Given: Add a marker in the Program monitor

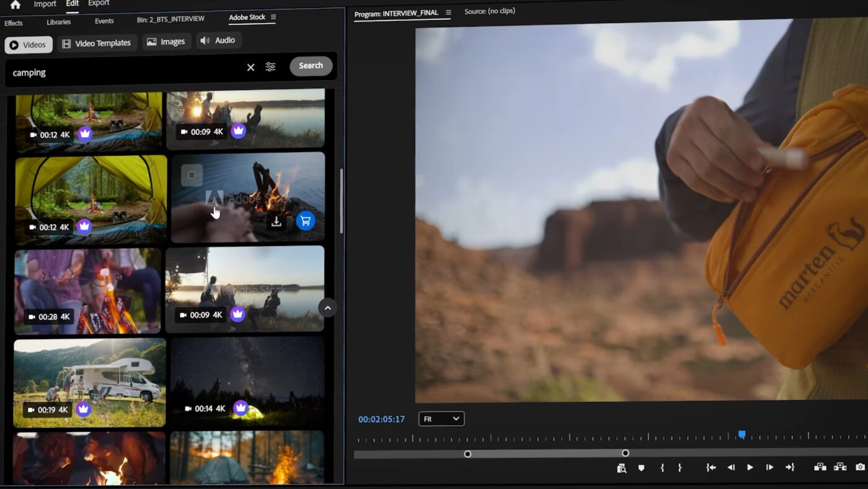Looking at the screenshot, I should (641, 468).
